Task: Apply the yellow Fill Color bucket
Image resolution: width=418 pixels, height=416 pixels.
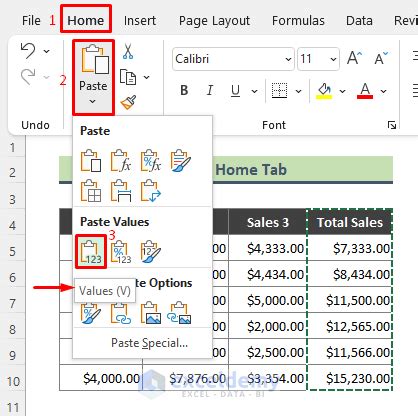Action: [324, 91]
